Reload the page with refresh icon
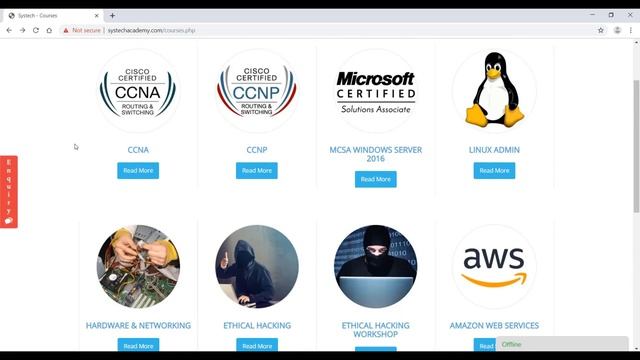This screenshot has height=360, width=640. (x=36, y=30)
